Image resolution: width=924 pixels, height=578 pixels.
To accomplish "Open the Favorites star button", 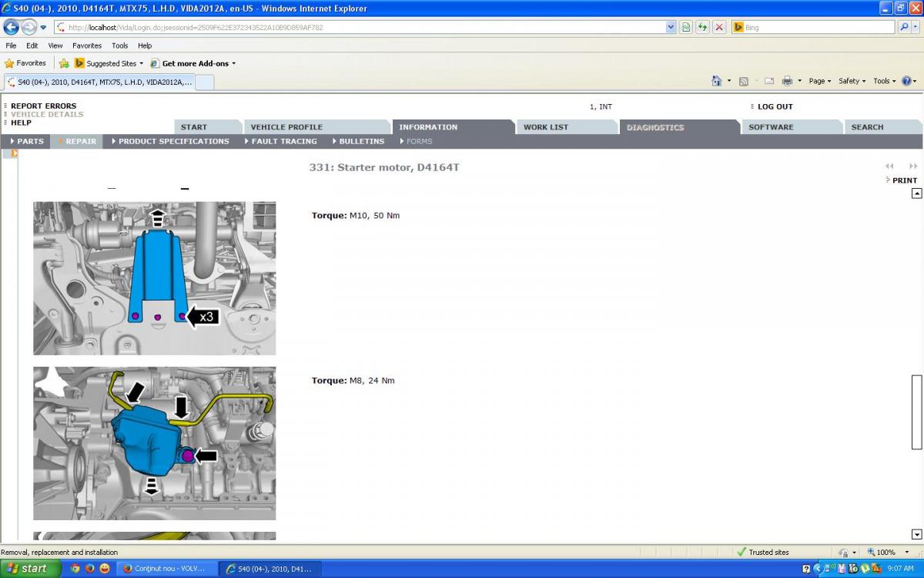I will click(x=25, y=63).
